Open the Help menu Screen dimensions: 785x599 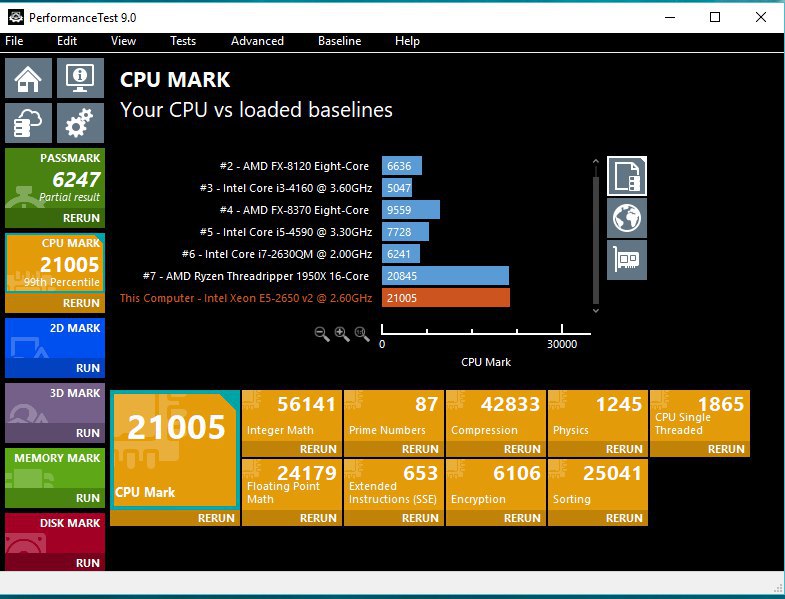(407, 41)
